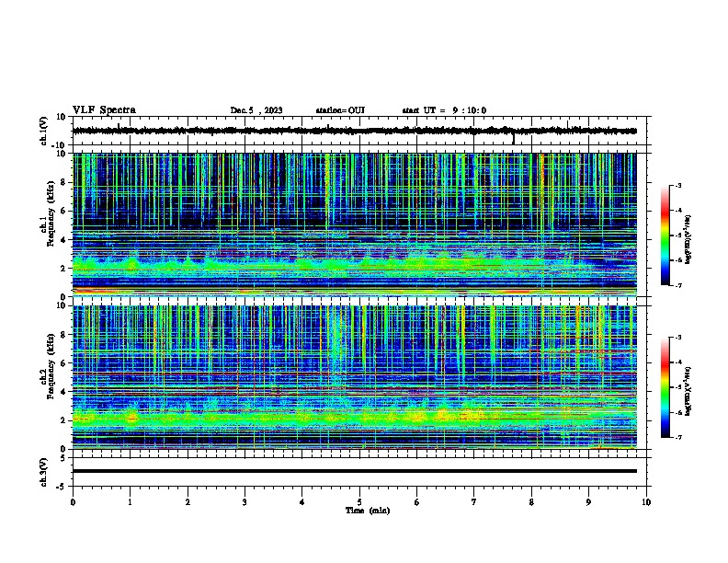Click the "VLF Spectra" plot title

(x=104, y=110)
